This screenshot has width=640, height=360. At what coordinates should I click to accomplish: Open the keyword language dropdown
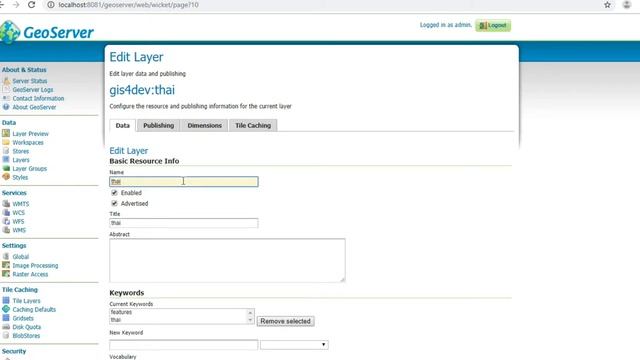[294, 345]
